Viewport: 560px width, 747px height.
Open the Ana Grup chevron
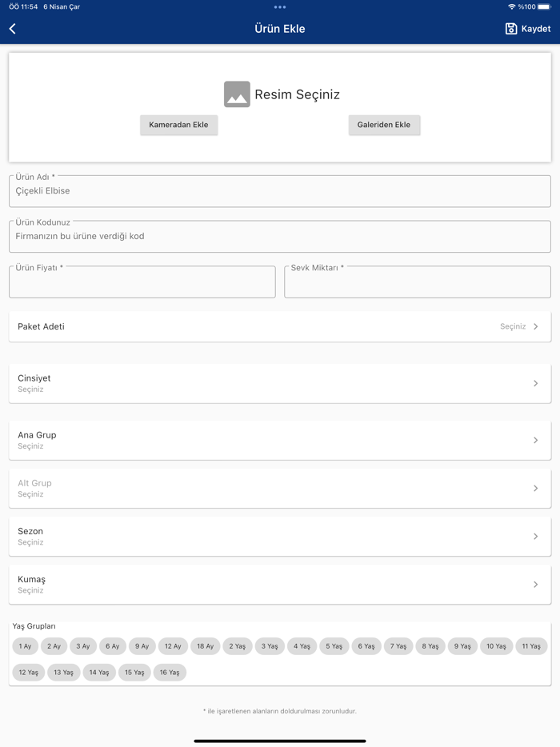click(535, 441)
